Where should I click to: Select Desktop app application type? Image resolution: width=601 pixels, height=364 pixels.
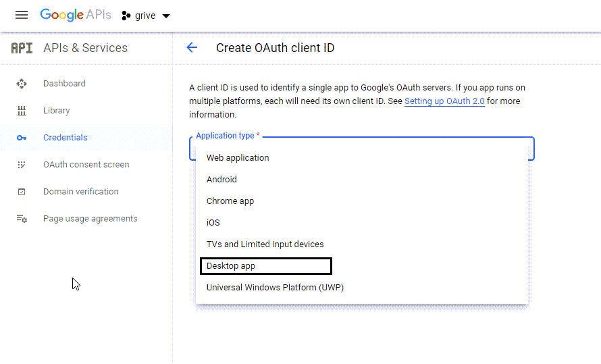pyautogui.click(x=266, y=266)
